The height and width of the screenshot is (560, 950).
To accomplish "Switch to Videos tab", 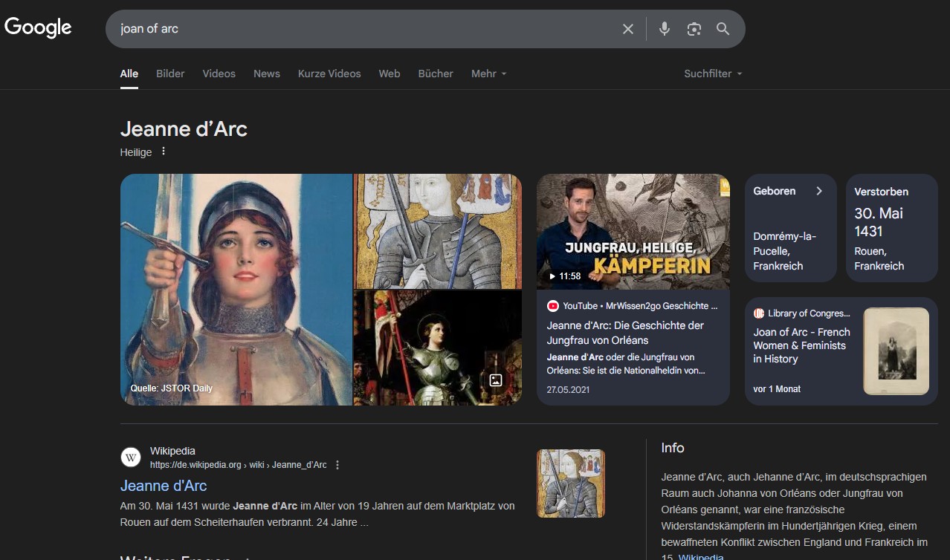I will [x=219, y=74].
